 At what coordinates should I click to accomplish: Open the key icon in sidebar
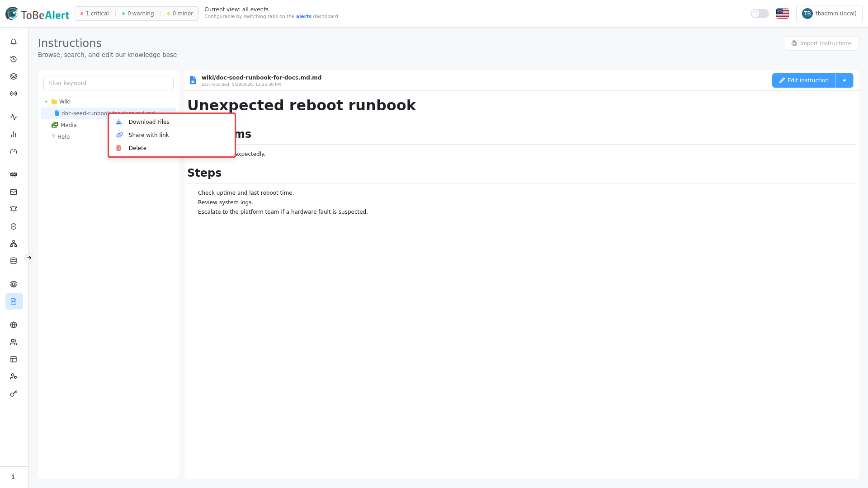14,394
